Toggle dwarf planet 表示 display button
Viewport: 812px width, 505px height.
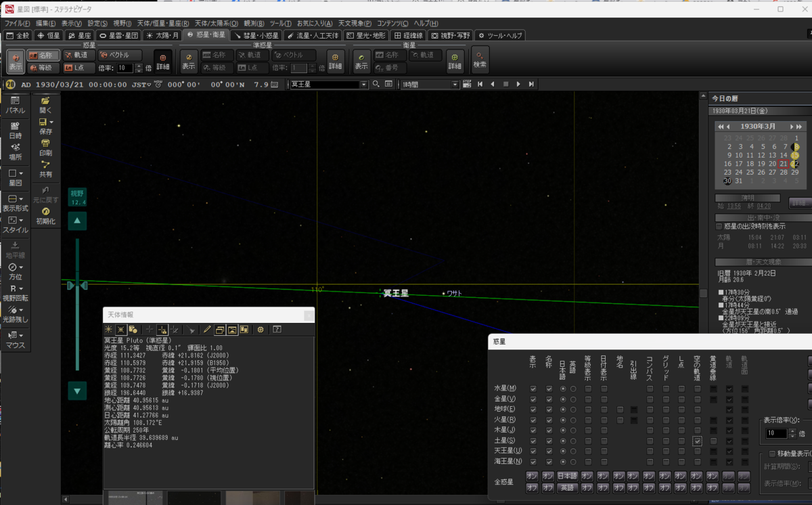pos(188,61)
